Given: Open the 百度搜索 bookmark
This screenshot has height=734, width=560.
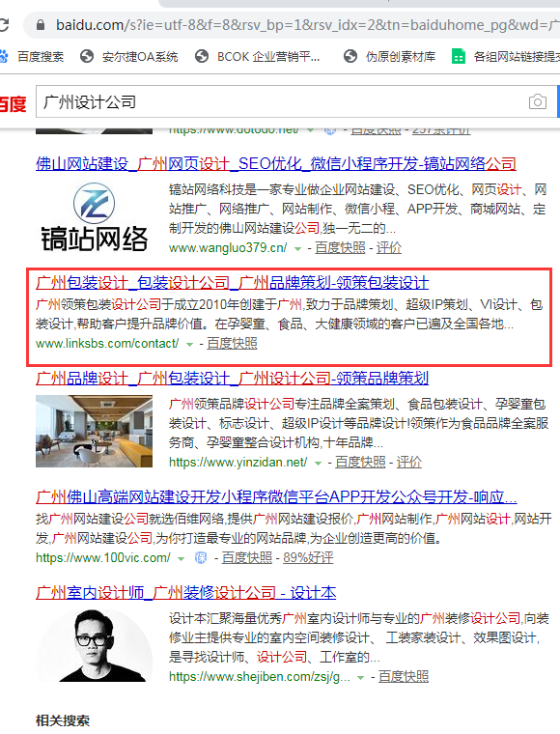Looking at the screenshot, I should click(31, 57).
